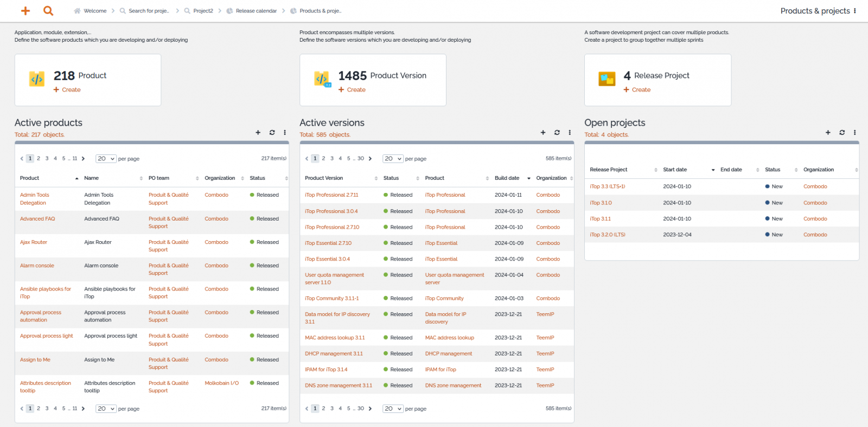Go to page 2 in Active products top pager
Screen dimensions: 868x427
point(39,159)
